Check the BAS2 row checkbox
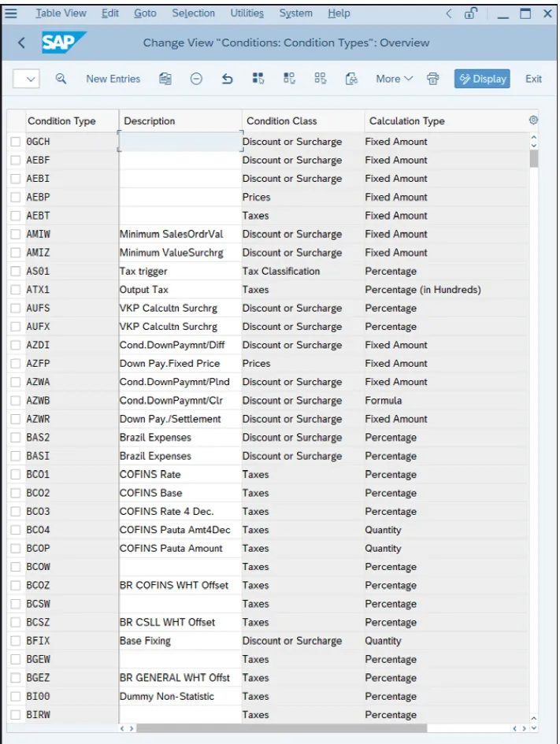Viewport: 560px width, 744px height. (16, 438)
